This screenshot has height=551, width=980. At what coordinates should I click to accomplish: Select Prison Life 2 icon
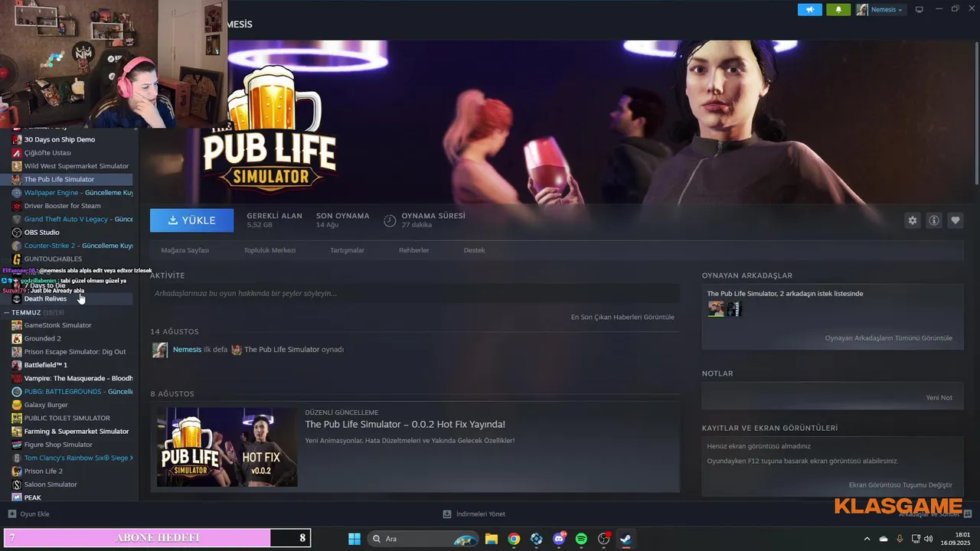tap(17, 471)
